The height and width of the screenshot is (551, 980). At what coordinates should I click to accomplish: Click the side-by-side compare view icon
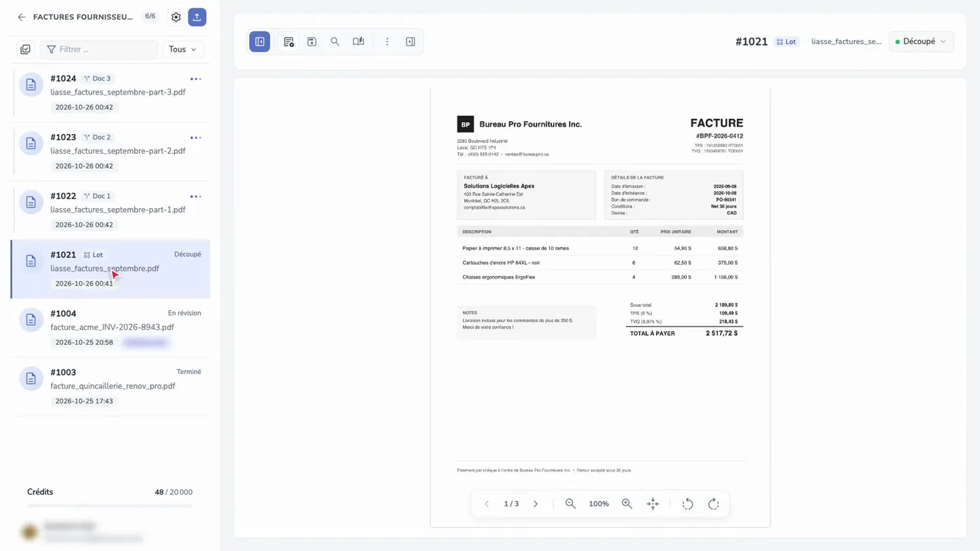(x=359, y=41)
